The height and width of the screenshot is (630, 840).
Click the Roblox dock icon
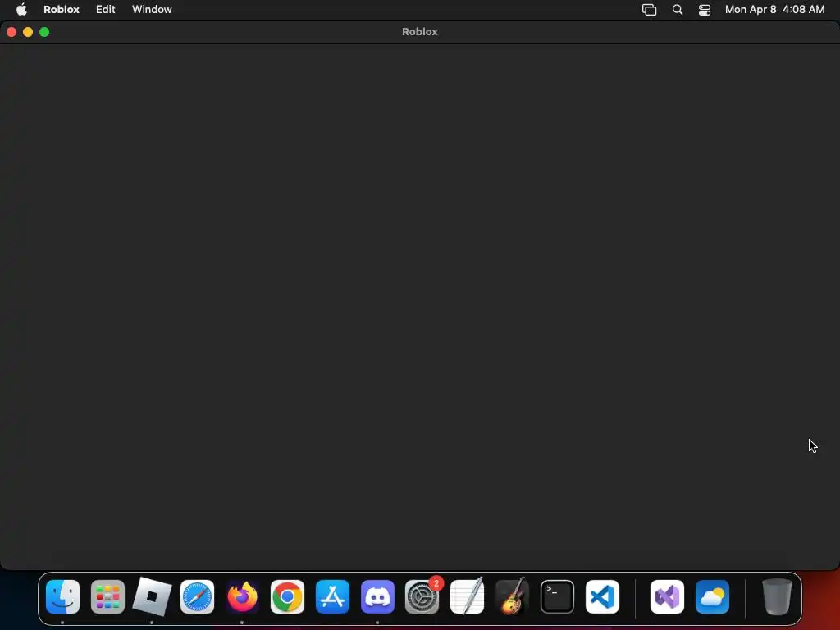click(x=152, y=596)
